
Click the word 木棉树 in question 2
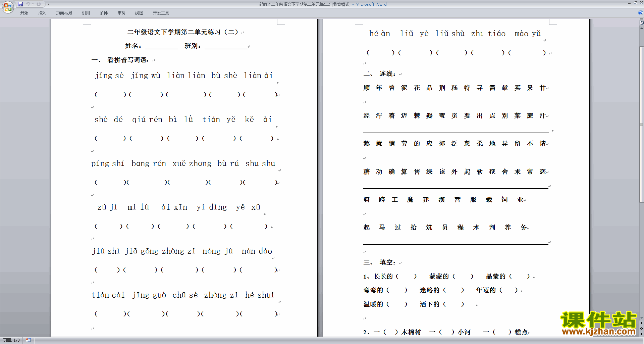click(x=411, y=332)
